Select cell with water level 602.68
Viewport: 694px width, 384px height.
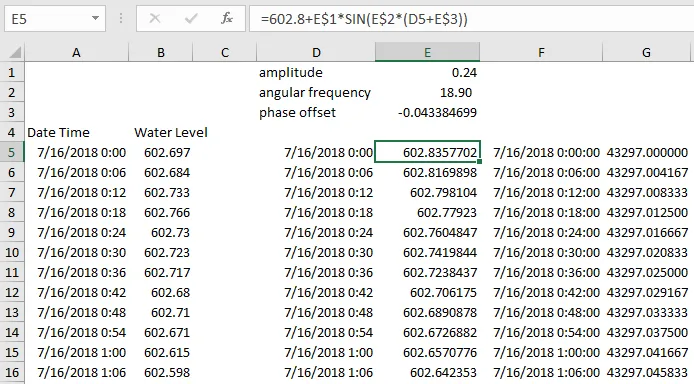click(x=161, y=292)
